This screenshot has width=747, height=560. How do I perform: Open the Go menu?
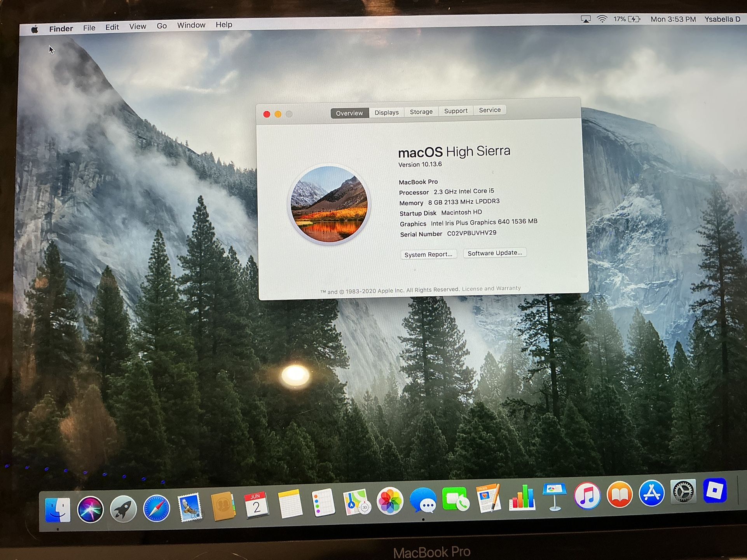point(161,25)
